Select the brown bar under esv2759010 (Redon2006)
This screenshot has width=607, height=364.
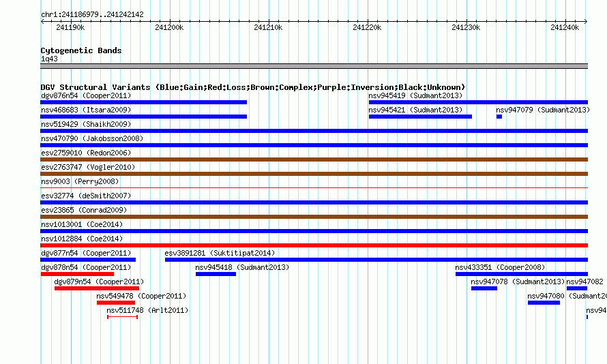coord(314,160)
